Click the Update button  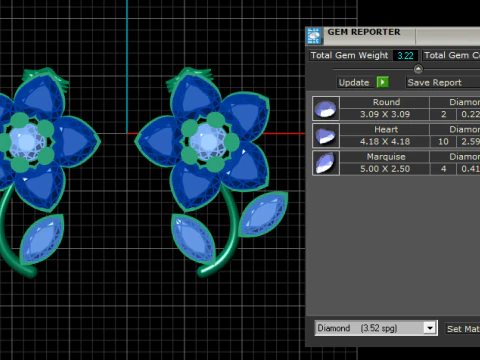354,82
